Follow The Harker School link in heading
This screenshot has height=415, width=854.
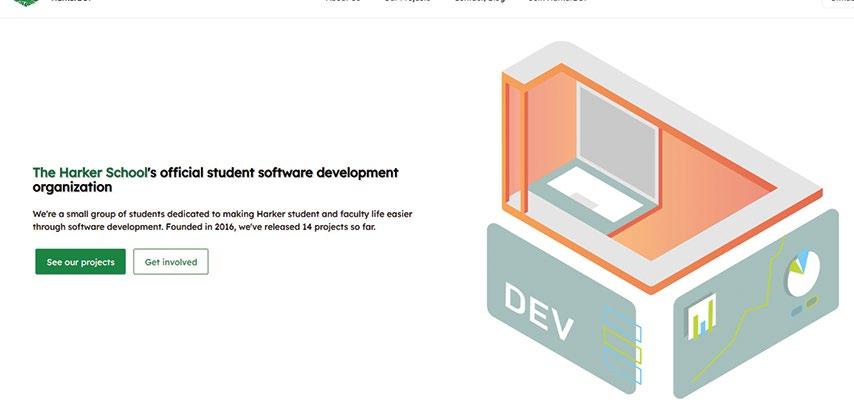(x=90, y=173)
